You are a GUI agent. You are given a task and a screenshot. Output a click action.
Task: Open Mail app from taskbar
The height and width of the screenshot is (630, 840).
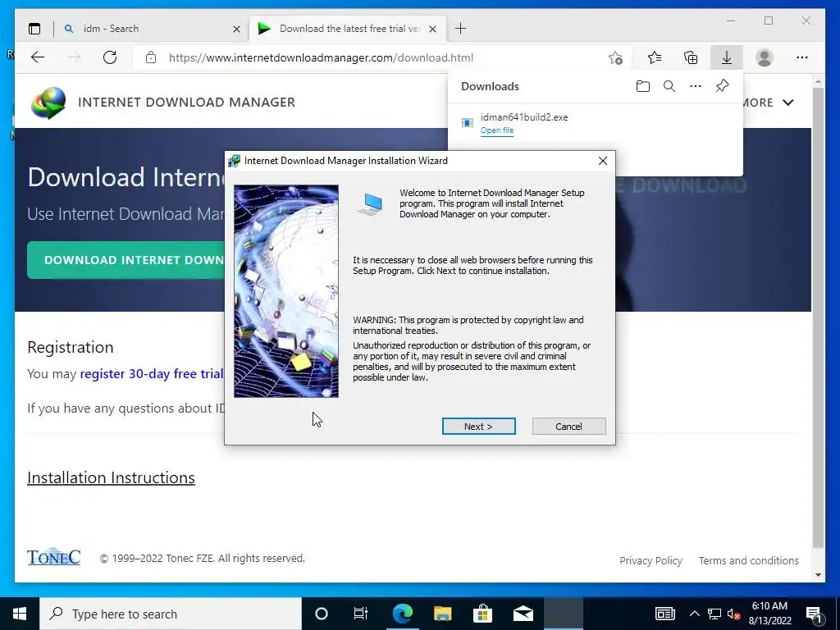523,614
